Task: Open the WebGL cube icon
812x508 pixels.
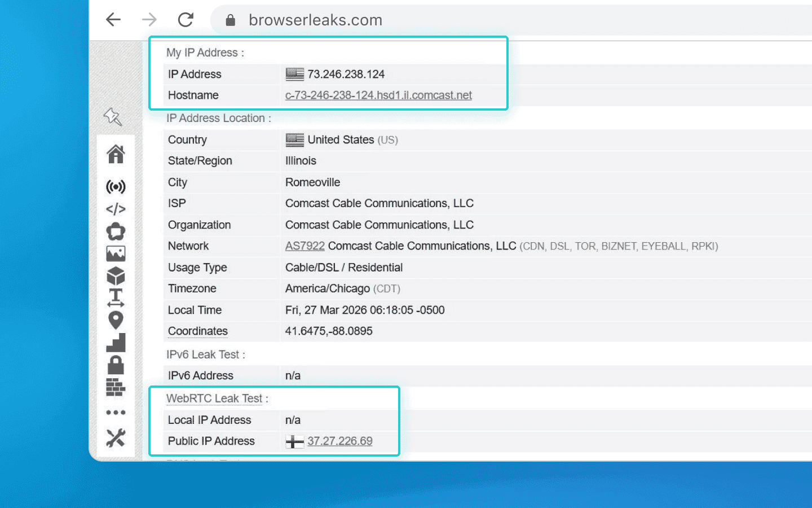Action: (116, 275)
